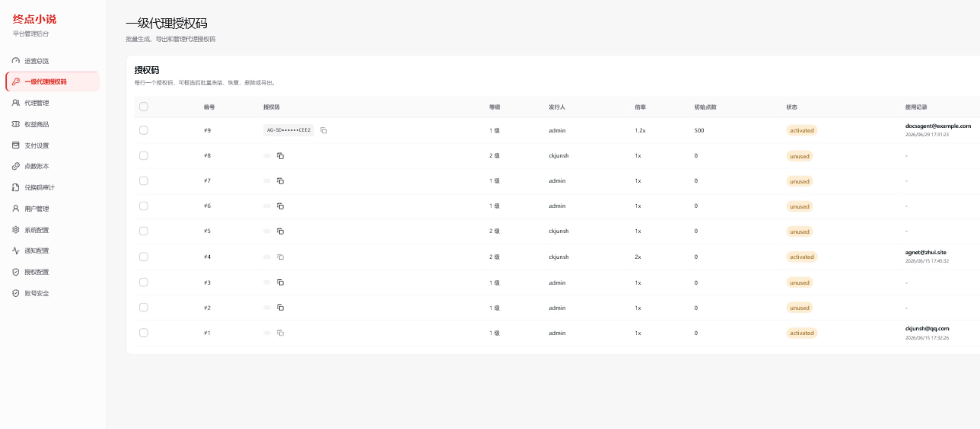The image size is (980, 429).
Task: Select the checkbox for row #1
Action: point(143,333)
